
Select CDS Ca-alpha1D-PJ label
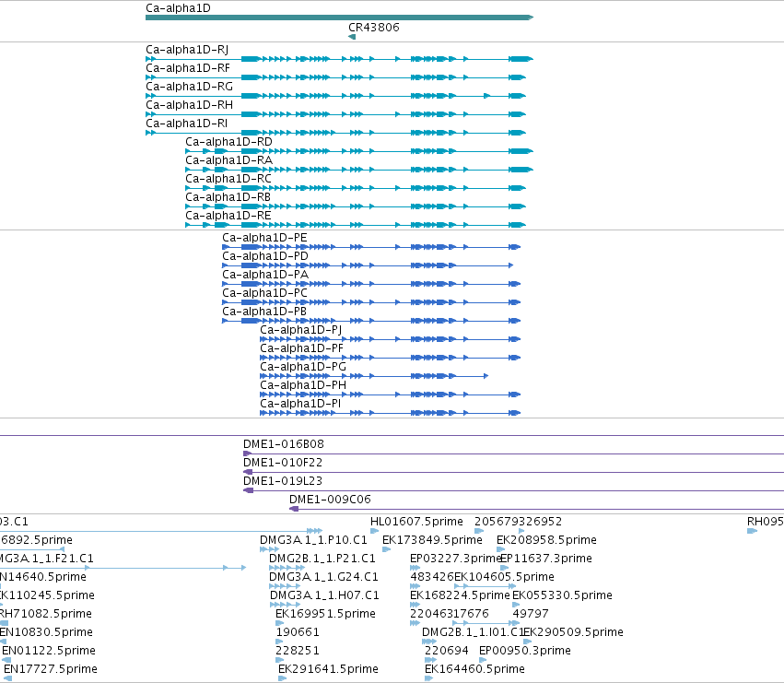pos(301,331)
